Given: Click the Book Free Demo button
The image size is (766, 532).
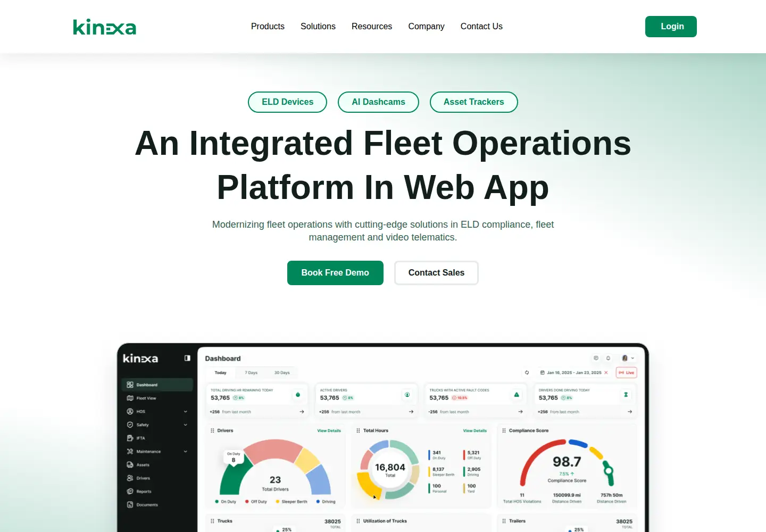Looking at the screenshot, I should click(x=335, y=273).
